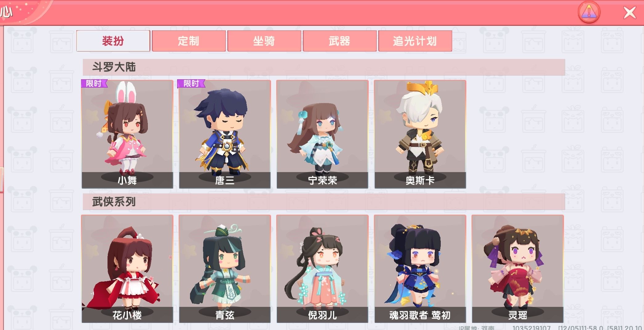Switch to the 装扮 tab
The height and width of the screenshot is (330, 644).
[x=113, y=41]
